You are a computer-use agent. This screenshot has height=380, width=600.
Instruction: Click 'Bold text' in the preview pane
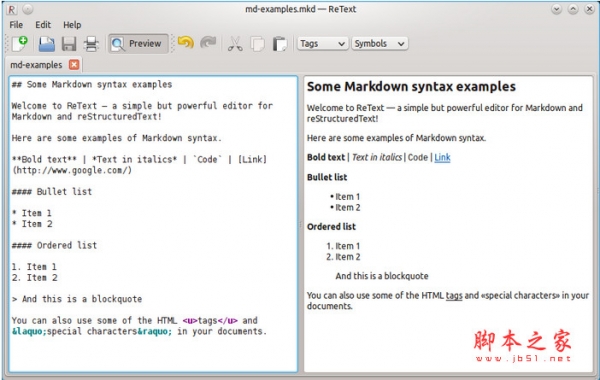[326, 157]
